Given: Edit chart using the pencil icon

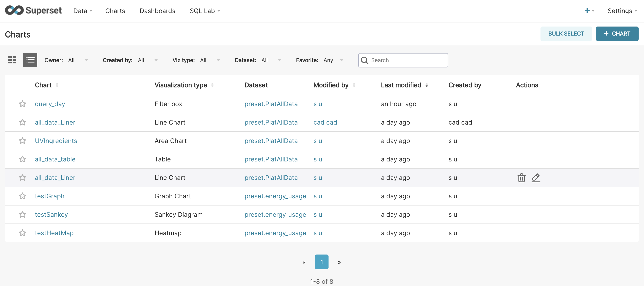Looking at the screenshot, I should click(536, 178).
